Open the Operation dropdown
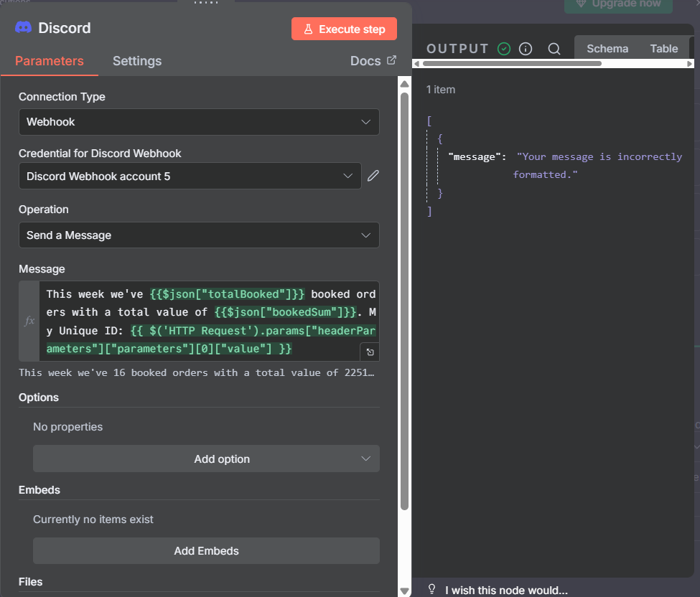Viewport: 700px width, 597px height. click(x=199, y=235)
